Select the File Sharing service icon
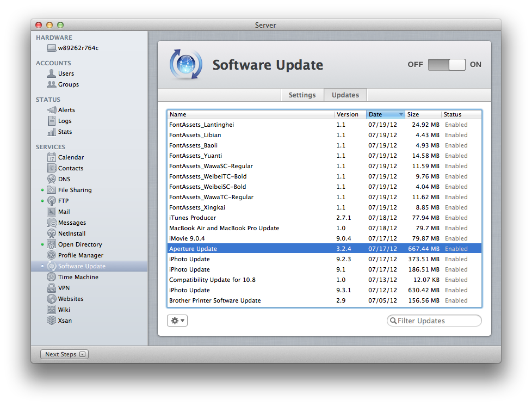 pyautogui.click(x=52, y=190)
